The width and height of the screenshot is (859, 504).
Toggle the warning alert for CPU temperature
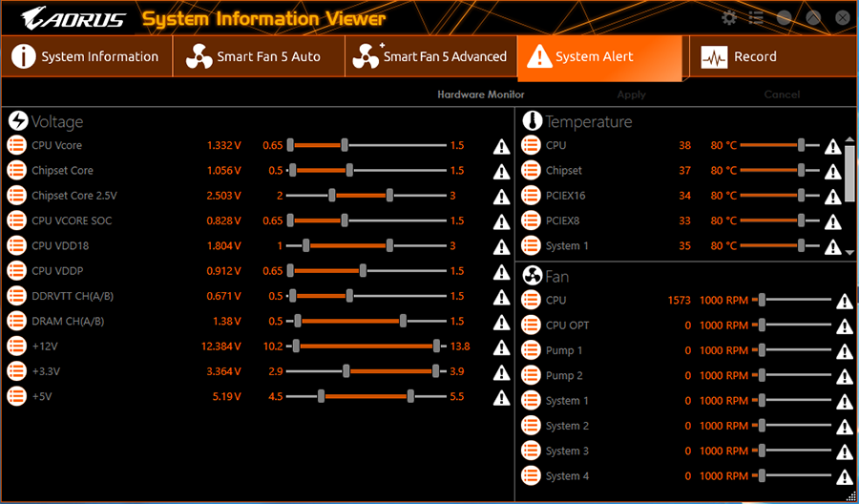(832, 146)
